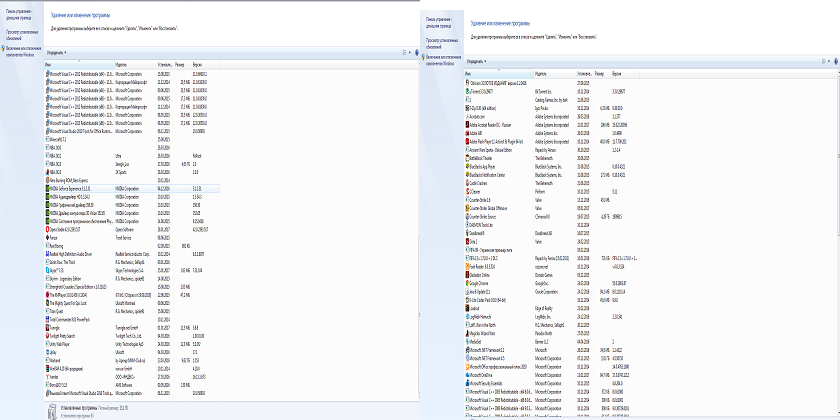This screenshot has height=420, width=840.
Task: Click the NVIDIA GeForce Experience row icon
Action: [47, 189]
